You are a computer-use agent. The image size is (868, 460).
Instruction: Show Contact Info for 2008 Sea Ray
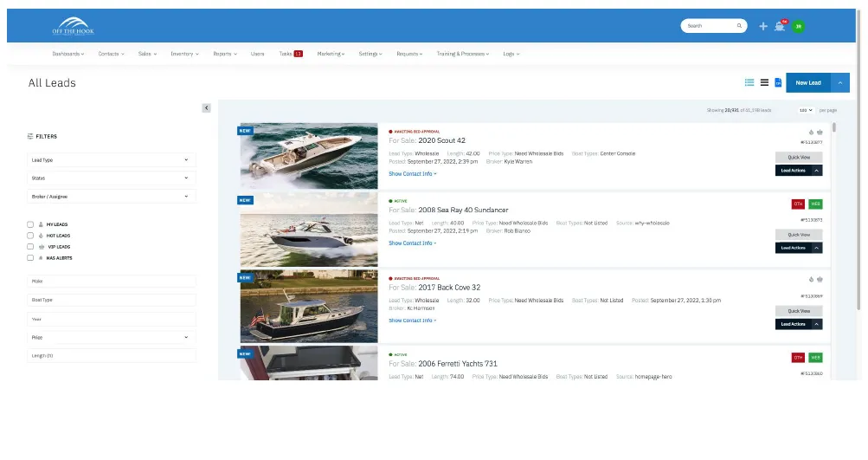(413, 243)
